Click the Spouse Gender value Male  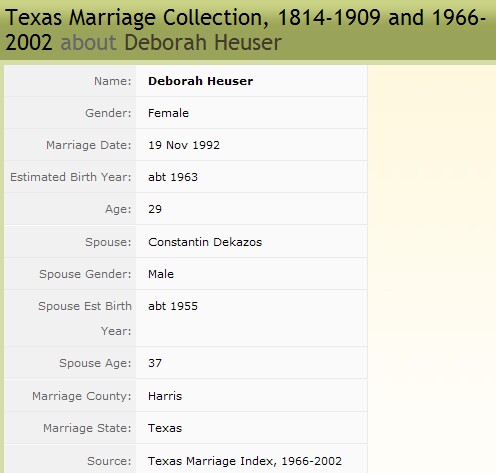tap(161, 274)
